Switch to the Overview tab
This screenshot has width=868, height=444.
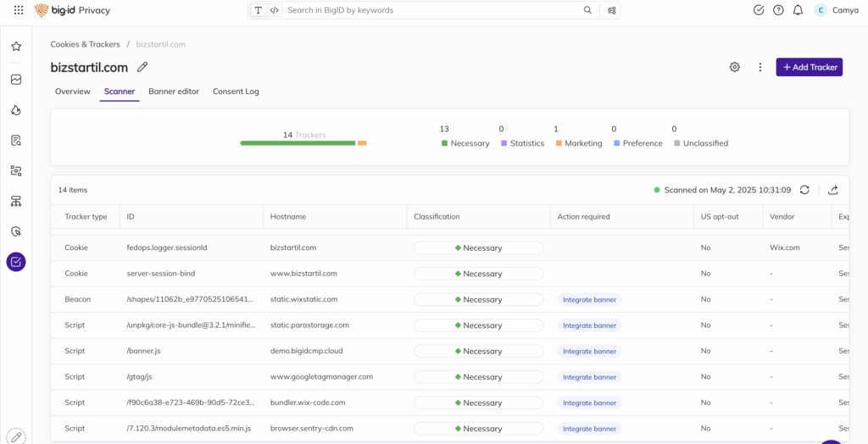[x=73, y=92]
